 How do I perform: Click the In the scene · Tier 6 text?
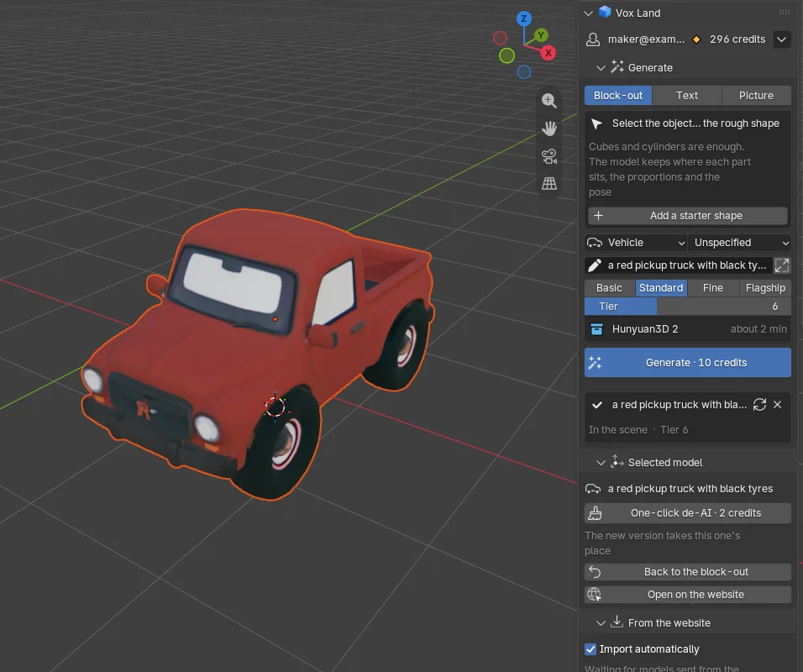[638, 430]
